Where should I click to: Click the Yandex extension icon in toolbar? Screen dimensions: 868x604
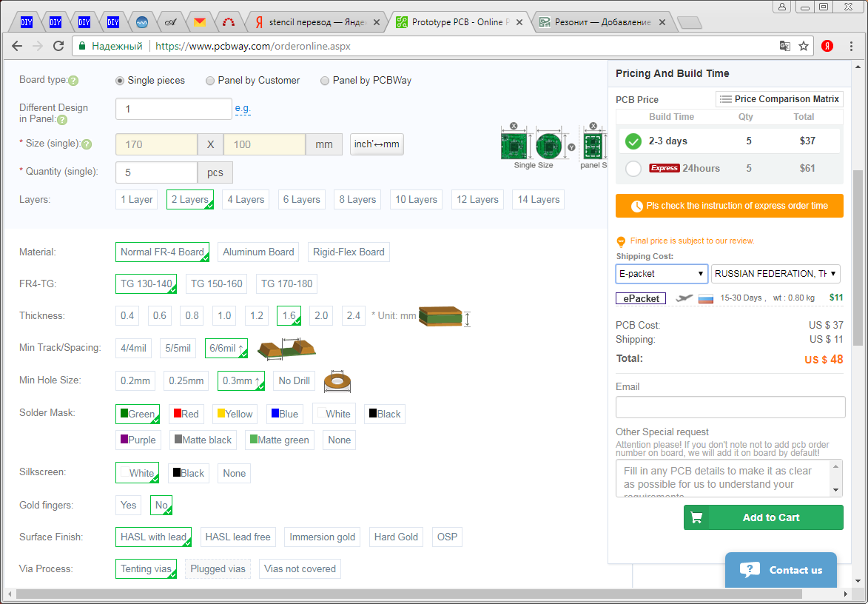click(x=827, y=46)
